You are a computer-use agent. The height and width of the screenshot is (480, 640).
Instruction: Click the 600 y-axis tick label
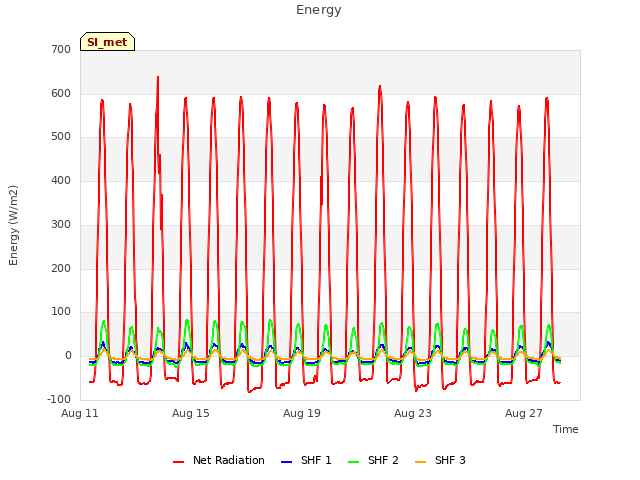tap(61, 93)
